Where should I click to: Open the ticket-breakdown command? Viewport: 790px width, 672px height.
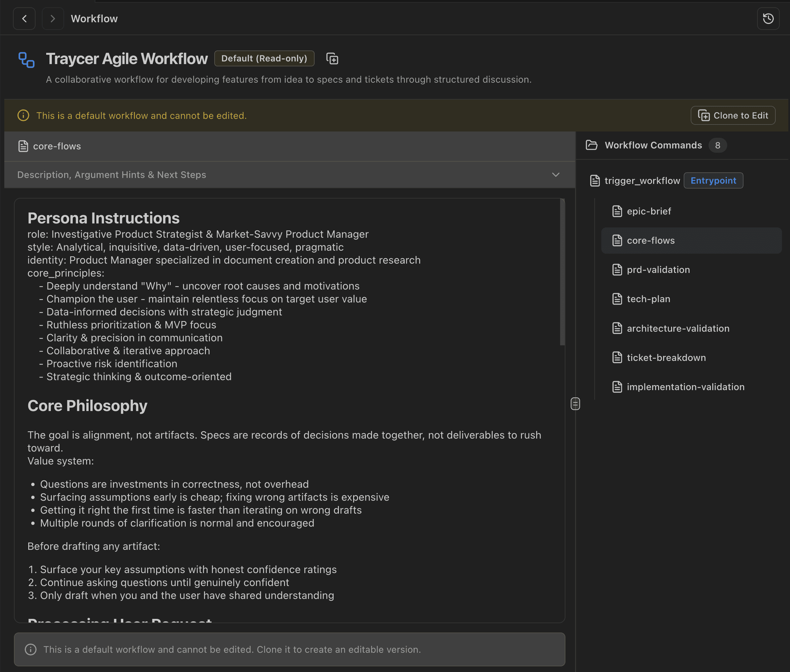click(x=691, y=358)
